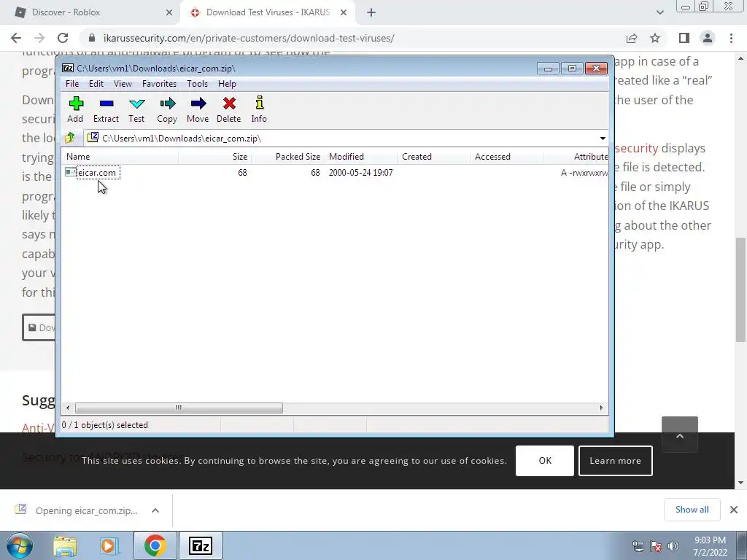Go up one folder level in 7-Zip
747x560 pixels.
tap(69, 138)
